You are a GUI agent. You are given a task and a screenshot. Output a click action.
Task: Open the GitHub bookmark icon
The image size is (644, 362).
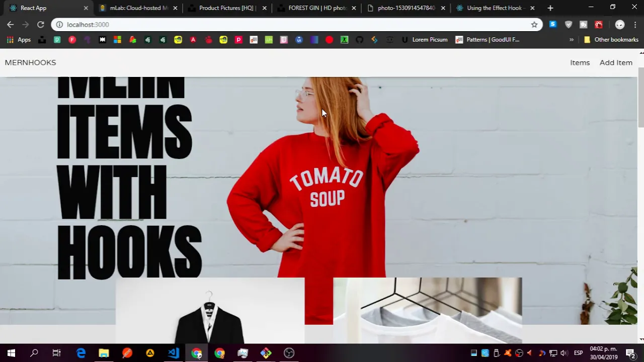(359, 39)
